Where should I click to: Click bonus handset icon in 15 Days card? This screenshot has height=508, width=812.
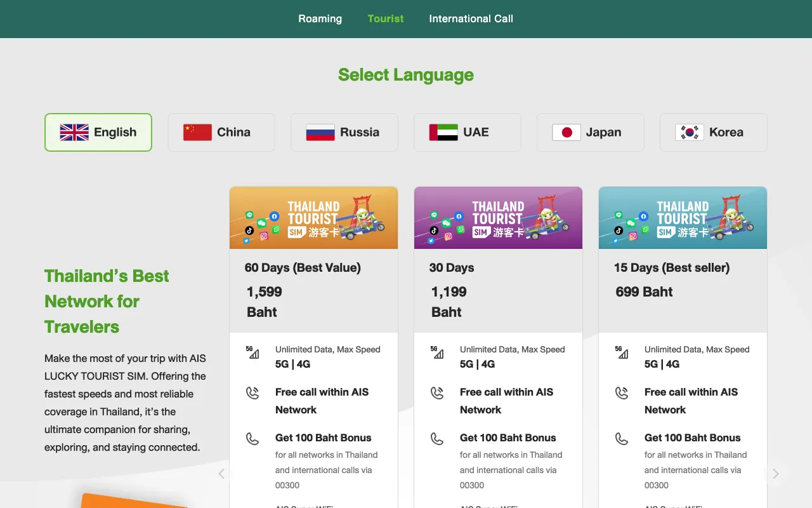[x=622, y=439]
